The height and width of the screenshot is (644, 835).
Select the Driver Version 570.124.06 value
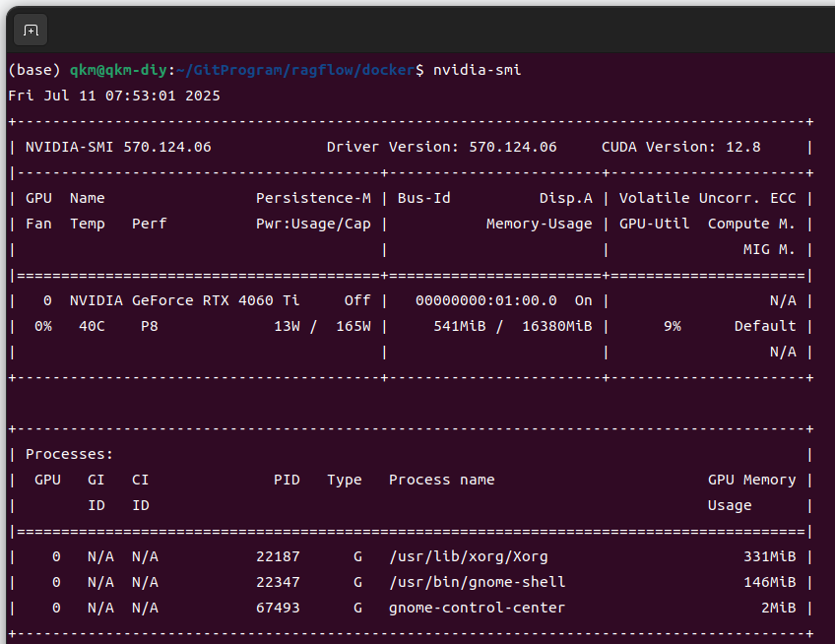click(512, 147)
